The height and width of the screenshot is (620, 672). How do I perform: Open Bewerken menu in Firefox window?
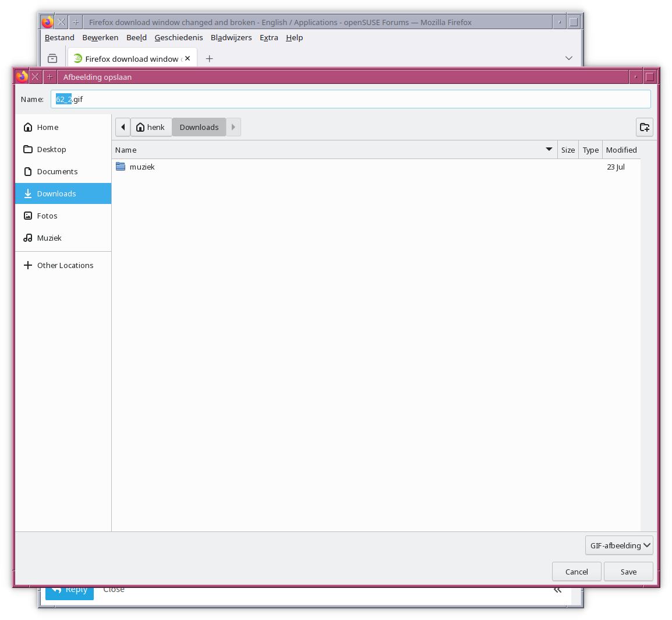100,38
